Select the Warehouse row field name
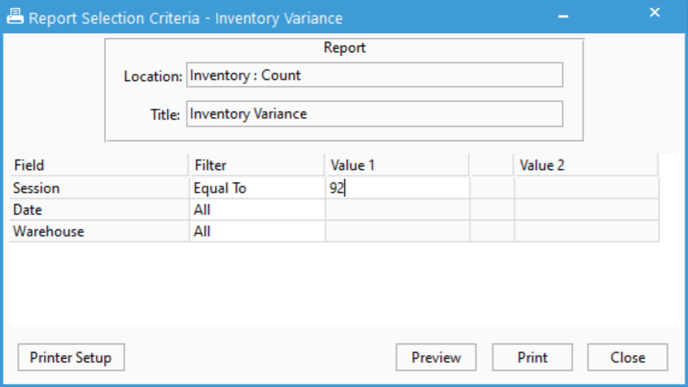Screen dimensions: 688x387 pos(99,231)
